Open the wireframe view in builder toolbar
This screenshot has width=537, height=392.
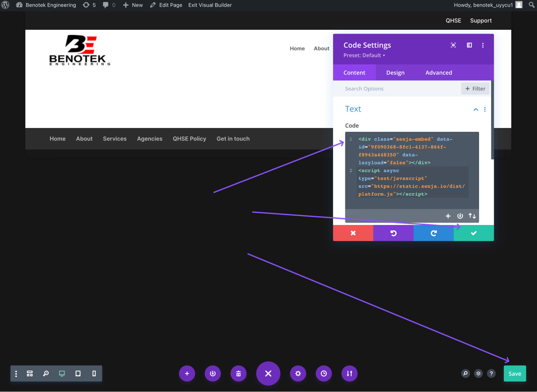point(30,374)
